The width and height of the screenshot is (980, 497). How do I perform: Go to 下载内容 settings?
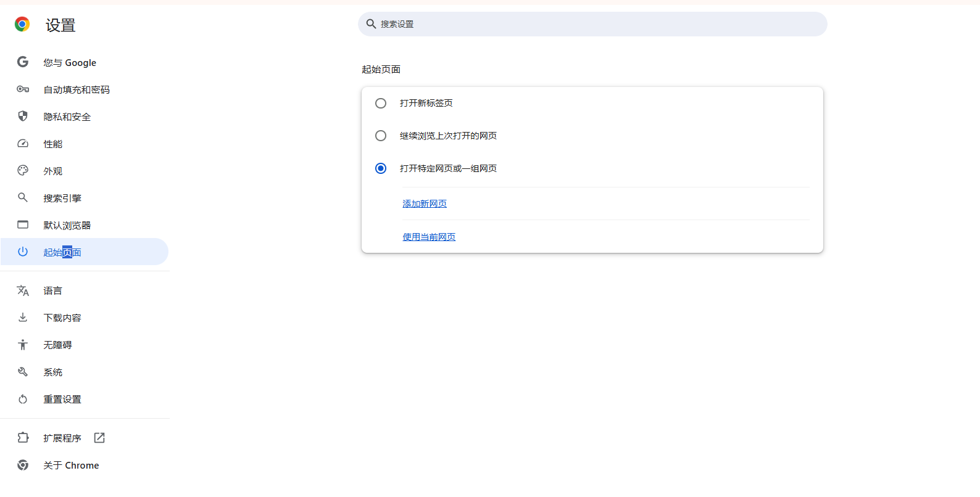[x=85, y=318]
